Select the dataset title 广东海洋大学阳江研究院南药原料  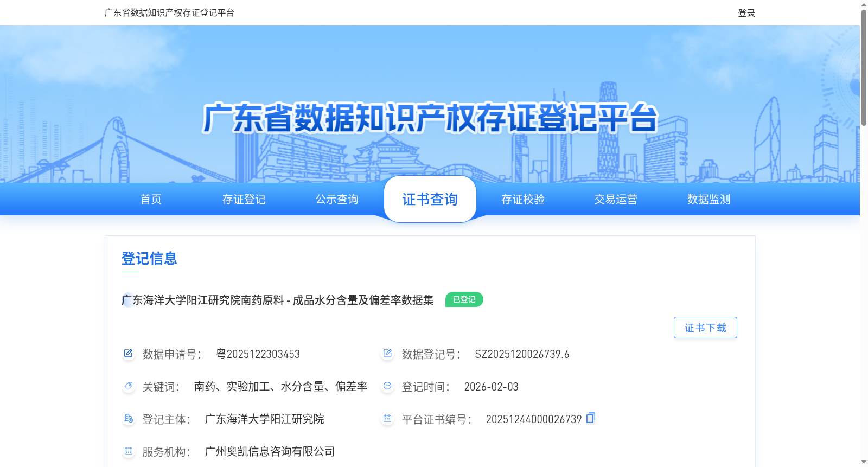(x=277, y=300)
